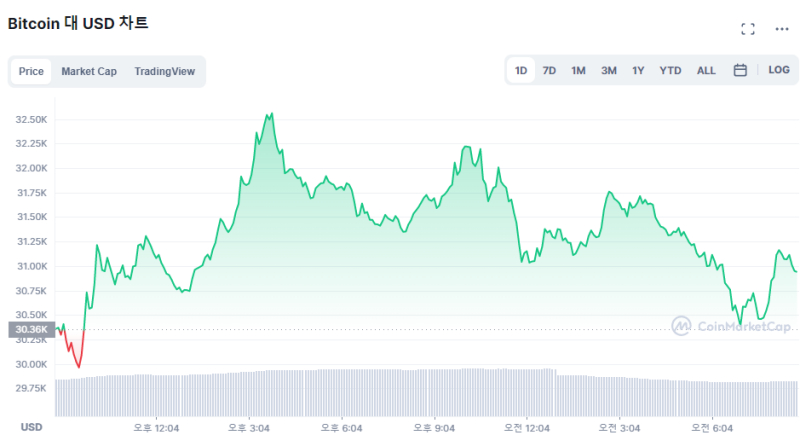Viewport: 800px width, 435px height.
Task: Toggle the LOG scale button
Action: [778, 70]
